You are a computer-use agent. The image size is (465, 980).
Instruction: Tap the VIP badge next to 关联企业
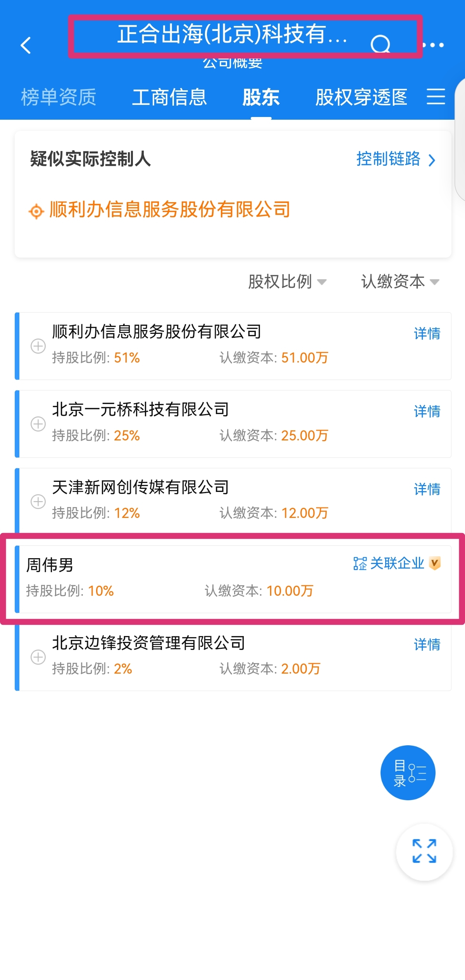pyautogui.click(x=435, y=563)
